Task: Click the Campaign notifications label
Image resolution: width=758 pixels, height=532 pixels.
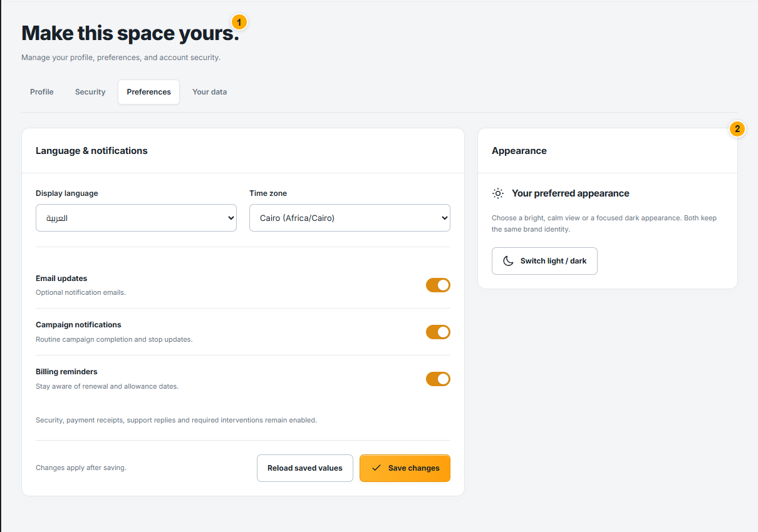Action: [x=78, y=325]
